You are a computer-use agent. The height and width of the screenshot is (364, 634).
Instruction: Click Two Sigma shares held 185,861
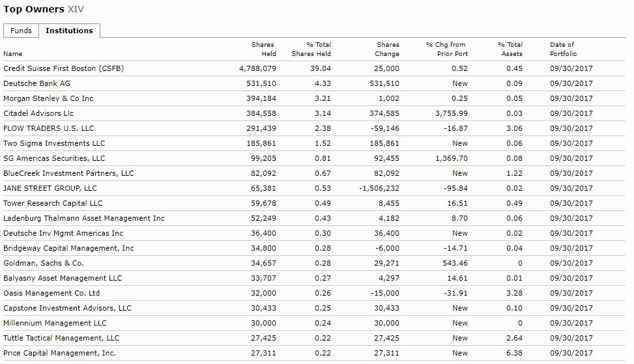(261, 143)
